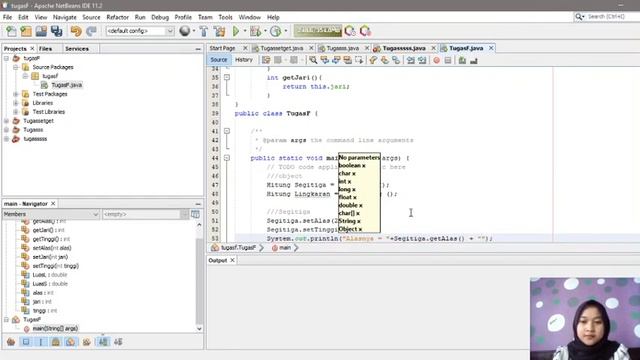Click Next Bookmark icon in editor toolbar
Screen dimensions: 640x360
384,60
